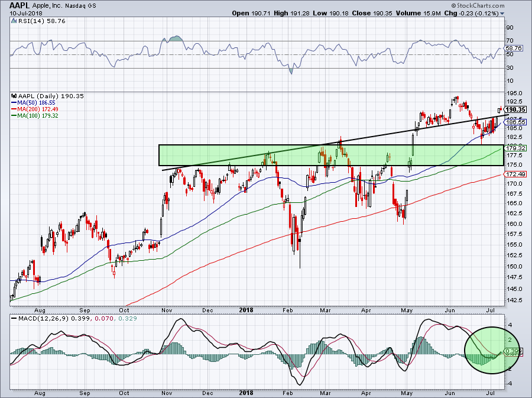Click the 186.55 MA(50) axis tag
The width and height of the screenshot is (532, 398).
tap(515, 122)
